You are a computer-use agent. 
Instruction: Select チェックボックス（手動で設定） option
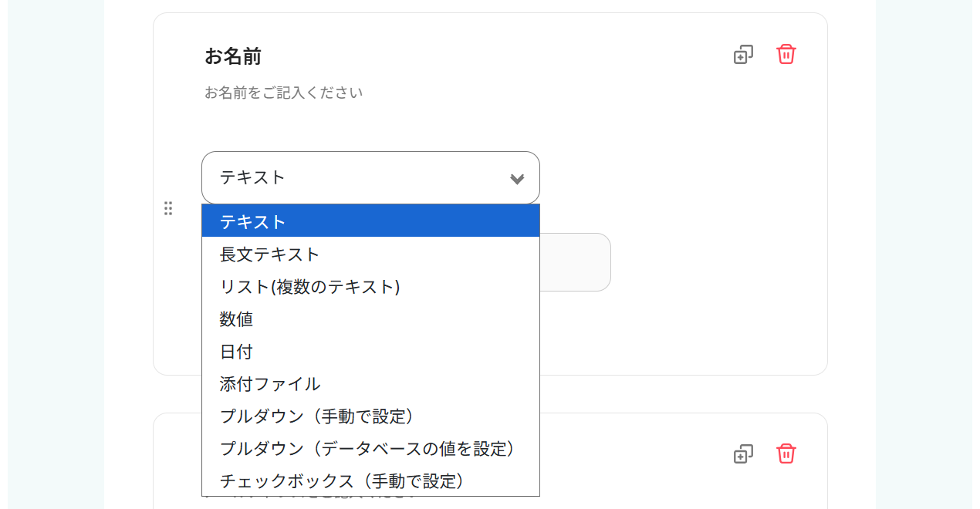click(370, 481)
